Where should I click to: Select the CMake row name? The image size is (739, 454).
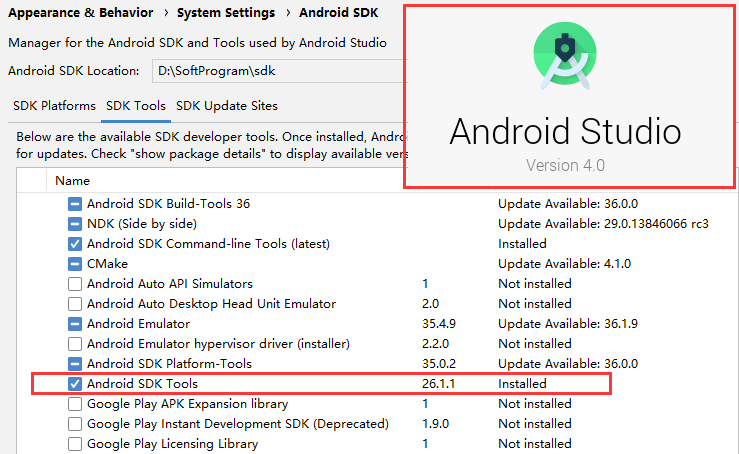(x=107, y=264)
